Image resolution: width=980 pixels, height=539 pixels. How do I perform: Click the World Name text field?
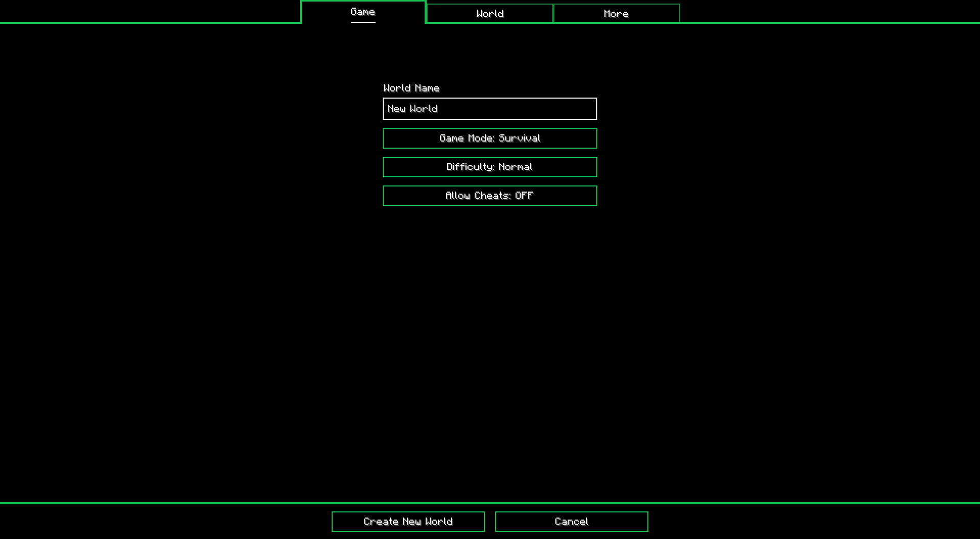coord(489,109)
